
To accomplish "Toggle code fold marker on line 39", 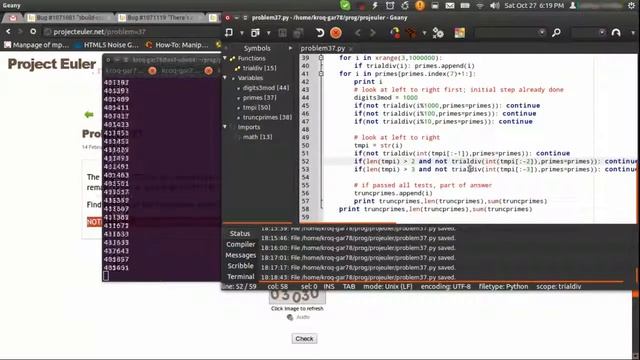I will click(x=321, y=58).
